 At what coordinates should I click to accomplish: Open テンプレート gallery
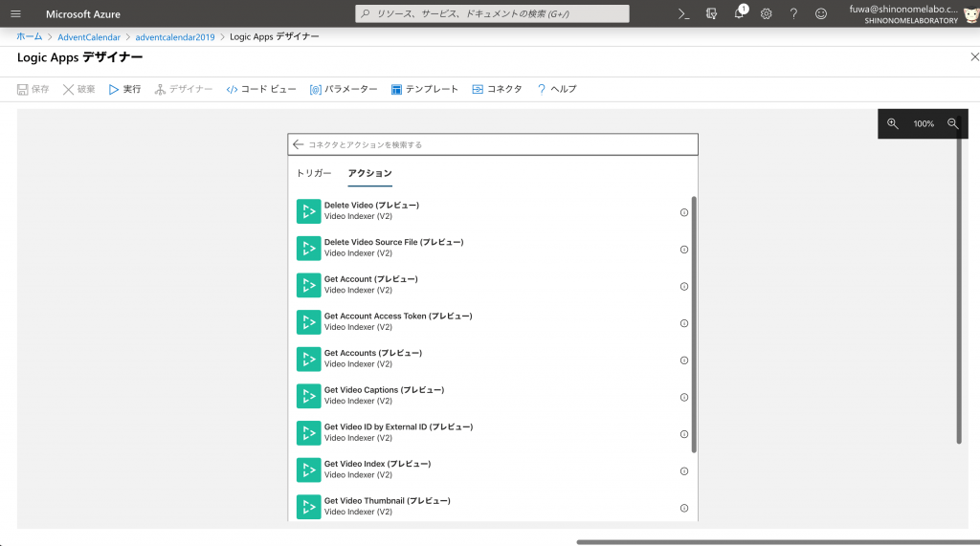pos(424,89)
